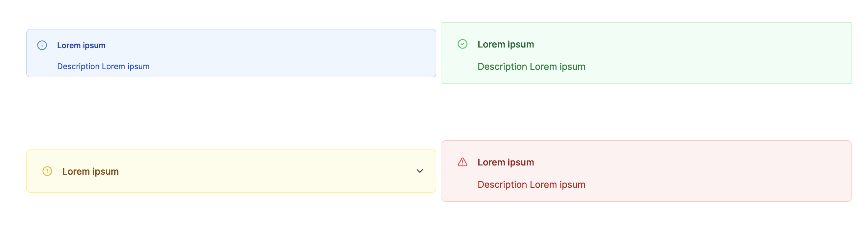Tap the alert triangle in the red notification

coord(463,162)
